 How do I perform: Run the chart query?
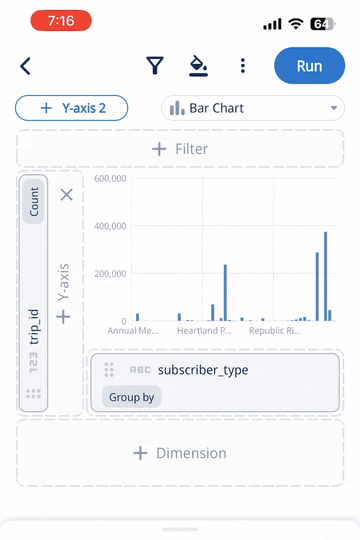(x=309, y=66)
